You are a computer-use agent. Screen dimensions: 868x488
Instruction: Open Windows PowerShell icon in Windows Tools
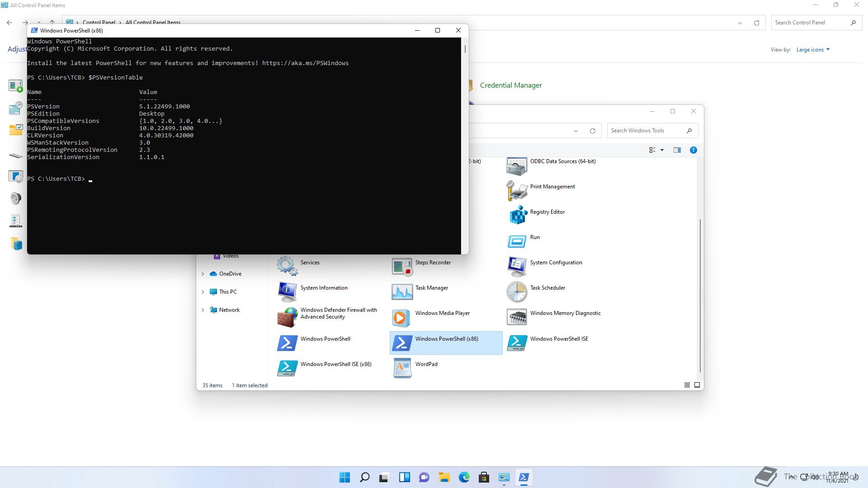287,343
